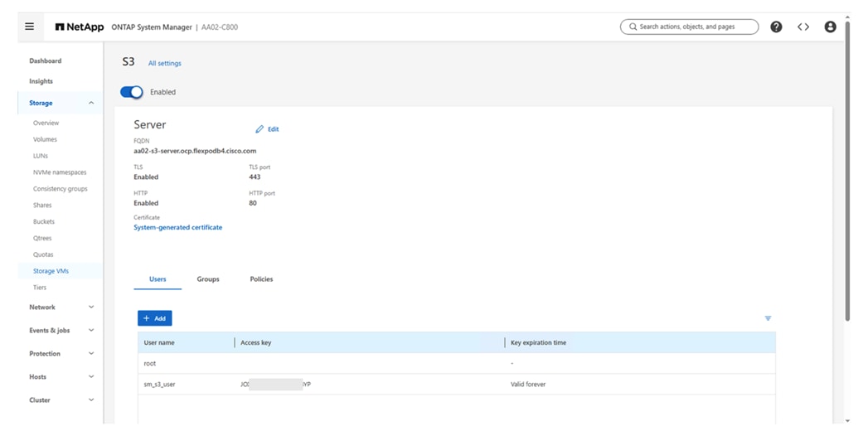Open Volumes in the sidebar
The image size is (868, 436).
click(x=45, y=139)
